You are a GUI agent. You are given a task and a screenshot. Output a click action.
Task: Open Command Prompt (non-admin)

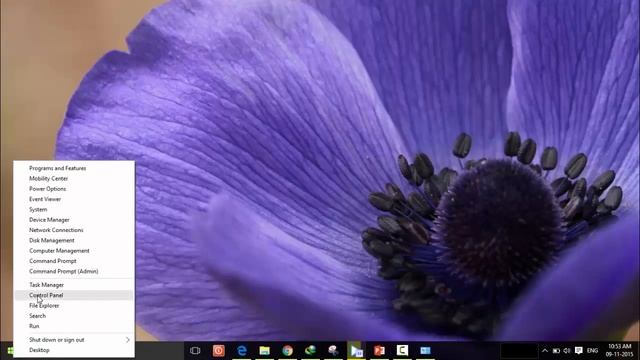tap(74, 261)
